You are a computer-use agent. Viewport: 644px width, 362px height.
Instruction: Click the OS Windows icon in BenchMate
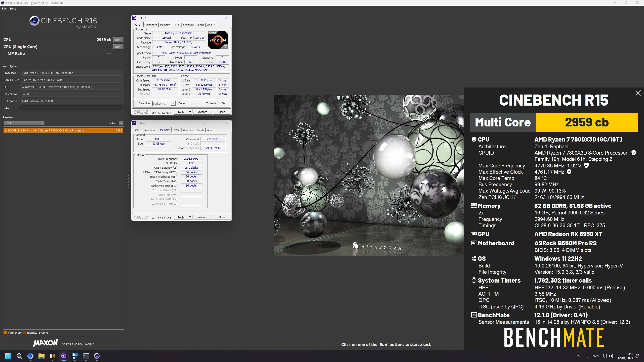click(474, 259)
